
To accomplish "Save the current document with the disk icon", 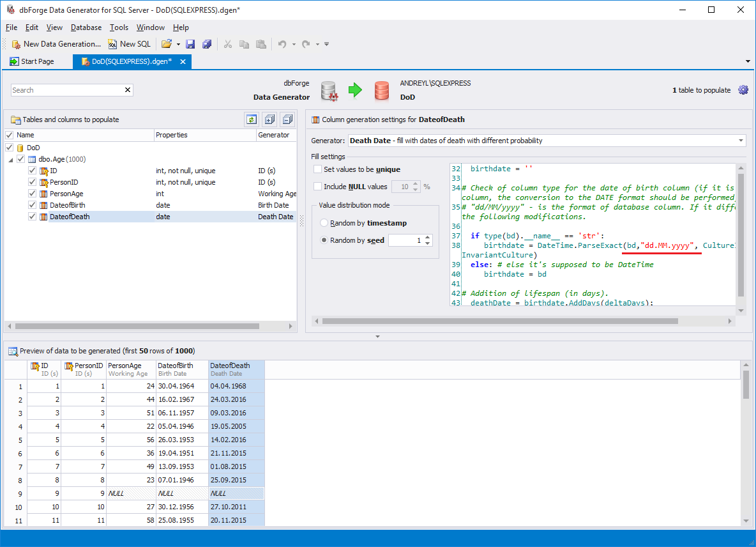I will (x=190, y=44).
